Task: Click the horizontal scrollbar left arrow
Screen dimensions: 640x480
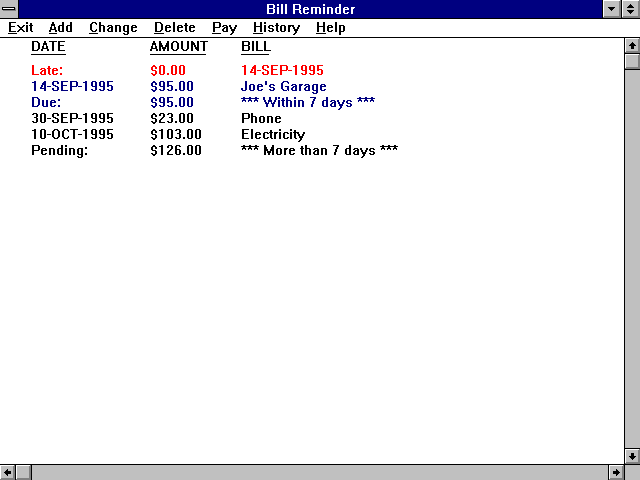Action: click(x=8, y=472)
